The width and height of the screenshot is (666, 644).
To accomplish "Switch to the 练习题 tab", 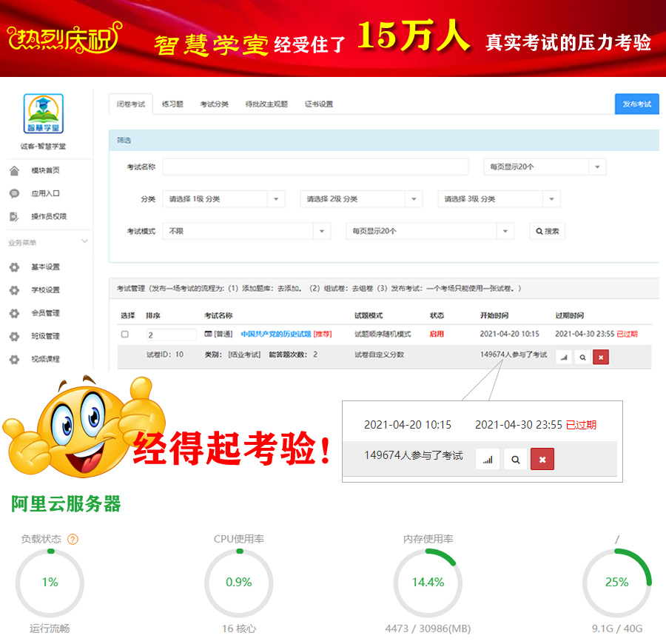I will [172, 104].
